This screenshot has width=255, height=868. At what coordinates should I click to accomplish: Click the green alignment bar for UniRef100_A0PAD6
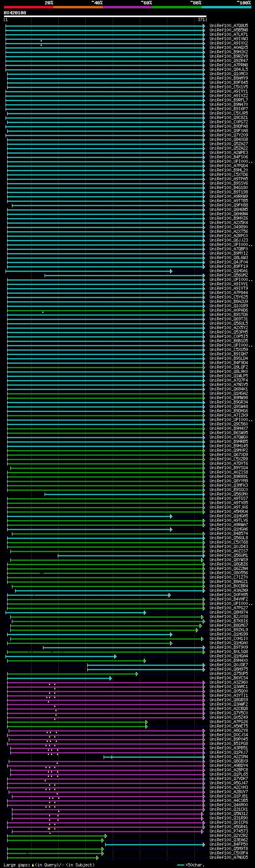[106, 310]
